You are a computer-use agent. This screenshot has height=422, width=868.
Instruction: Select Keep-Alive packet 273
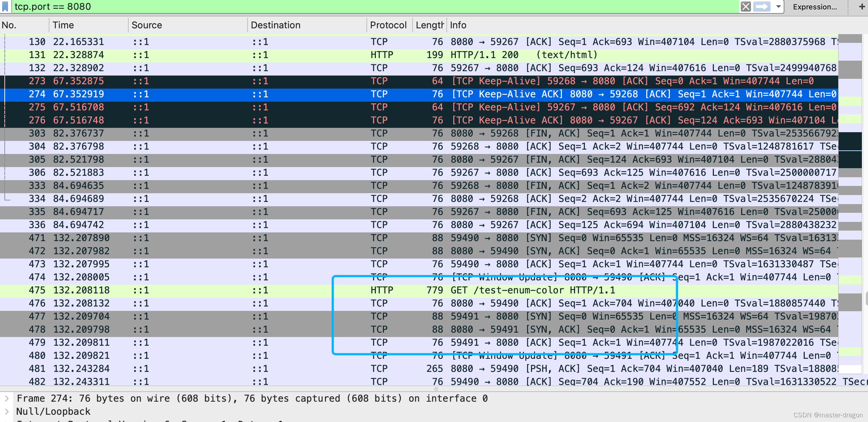pyautogui.click(x=419, y=81)
